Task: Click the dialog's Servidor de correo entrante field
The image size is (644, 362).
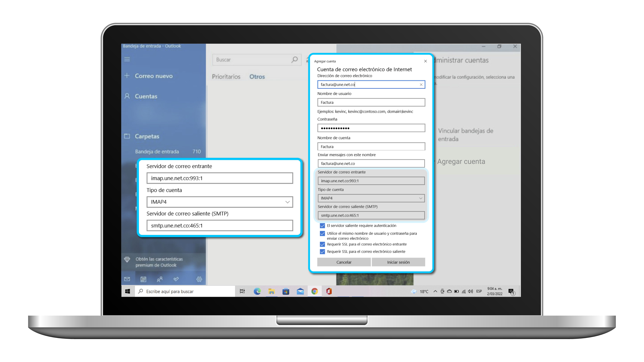Action: (x=371, y=181)
